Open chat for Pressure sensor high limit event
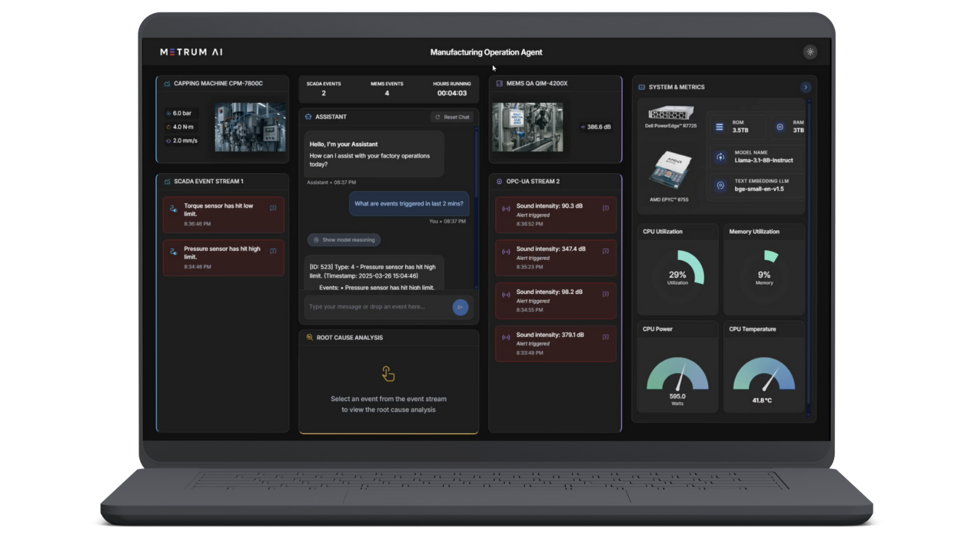The image size is (980, 540). (x=273, y=251)
